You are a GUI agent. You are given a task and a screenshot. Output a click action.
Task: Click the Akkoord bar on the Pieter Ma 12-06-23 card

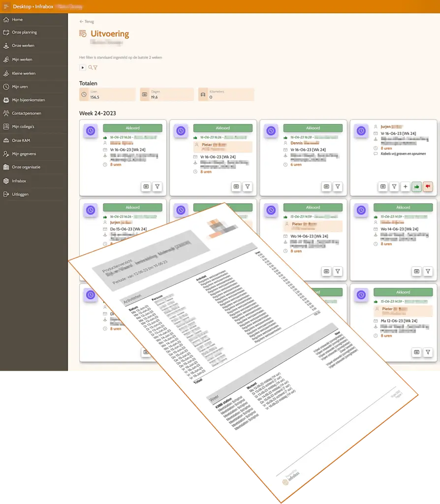pyautogui.click(x=403, y=292)
